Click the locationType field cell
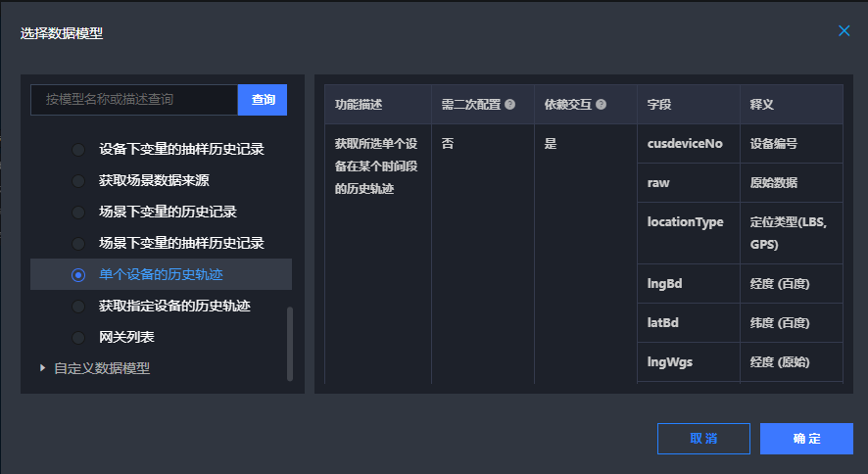Screen dimensions: 868x474 click(x=688, y=223)
